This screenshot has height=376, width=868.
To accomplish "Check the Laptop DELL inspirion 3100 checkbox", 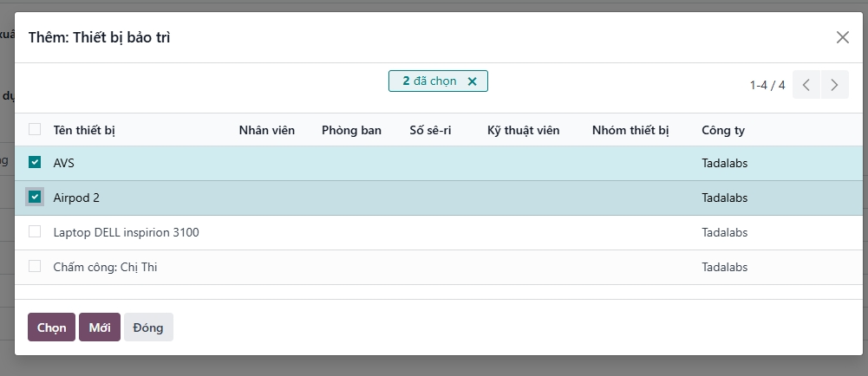I will 35,231.
